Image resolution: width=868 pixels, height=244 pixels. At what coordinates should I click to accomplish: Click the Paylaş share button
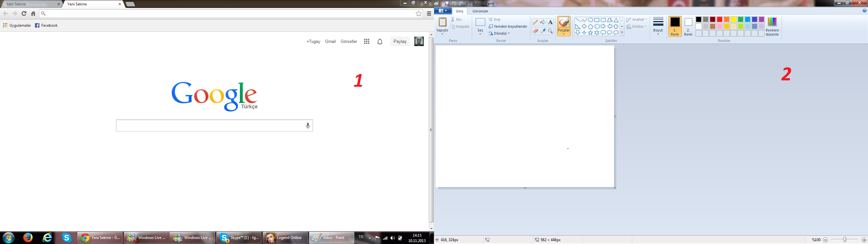[x=400, y=41]
